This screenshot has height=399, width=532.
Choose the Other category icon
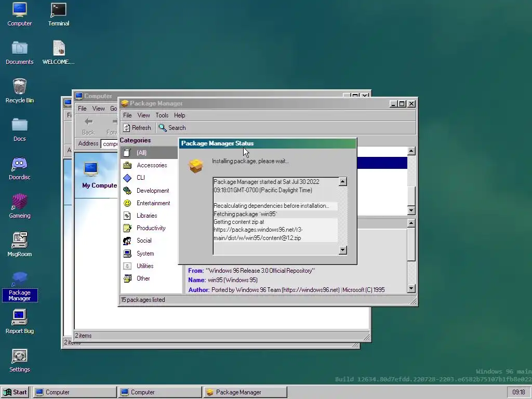pyautogui.click(x=127, y=278)
